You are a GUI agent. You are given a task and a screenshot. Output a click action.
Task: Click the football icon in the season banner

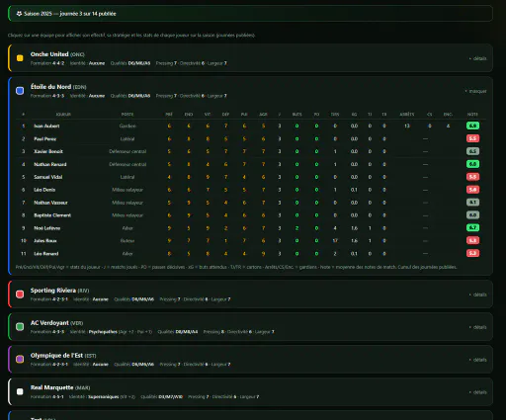(x=19, y=14)
